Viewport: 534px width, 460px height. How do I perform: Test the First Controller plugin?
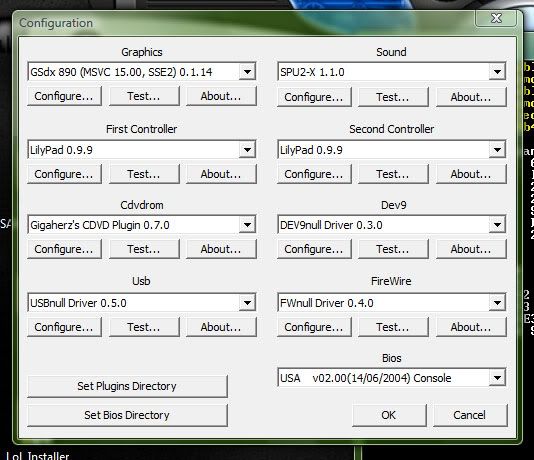pos(144,174)
